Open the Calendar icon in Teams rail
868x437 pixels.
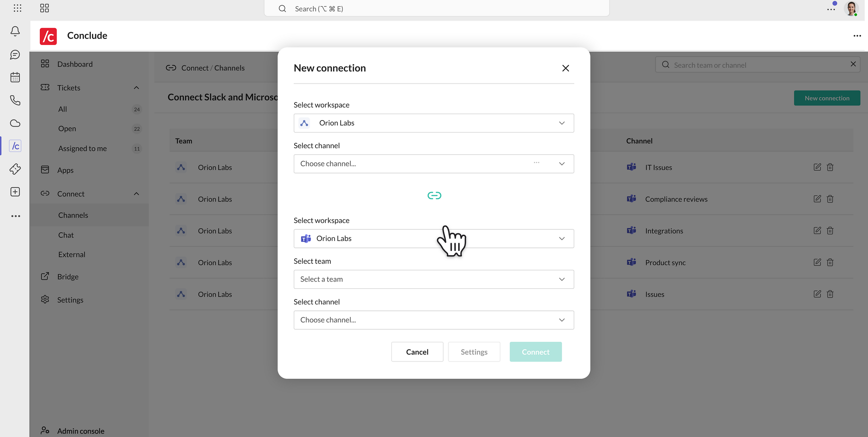click(x=15, y=78)
